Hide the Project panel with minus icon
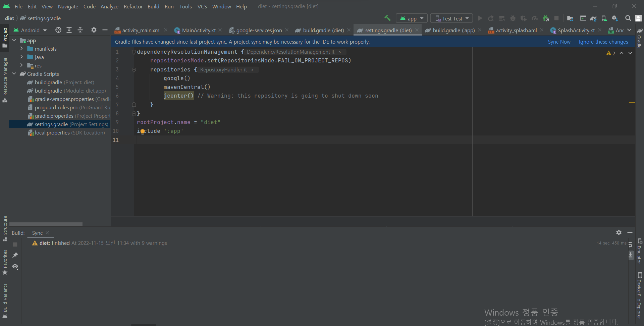 tap(105, 30)
